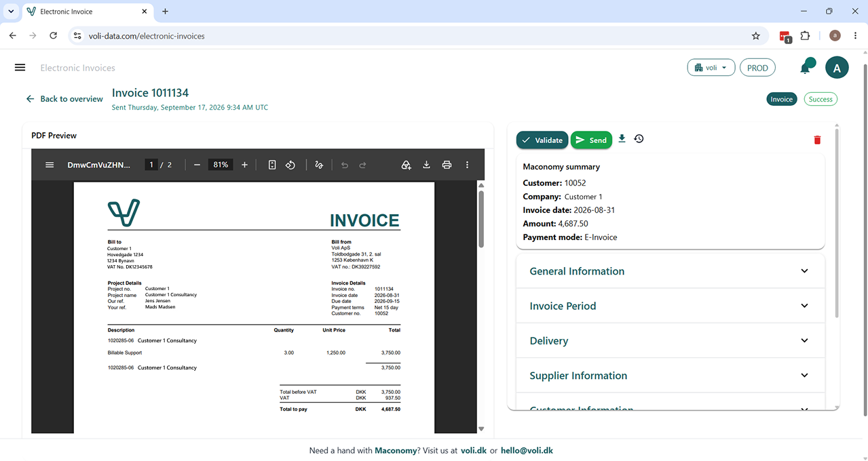Open the voli company dropdown
868x461 pixels.
tap(711, 68)
